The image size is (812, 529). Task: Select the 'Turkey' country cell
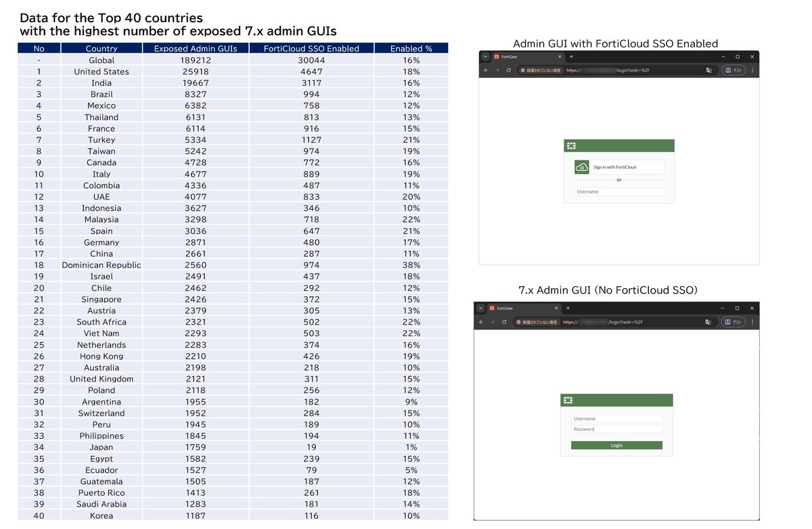[x=101, y=140]
